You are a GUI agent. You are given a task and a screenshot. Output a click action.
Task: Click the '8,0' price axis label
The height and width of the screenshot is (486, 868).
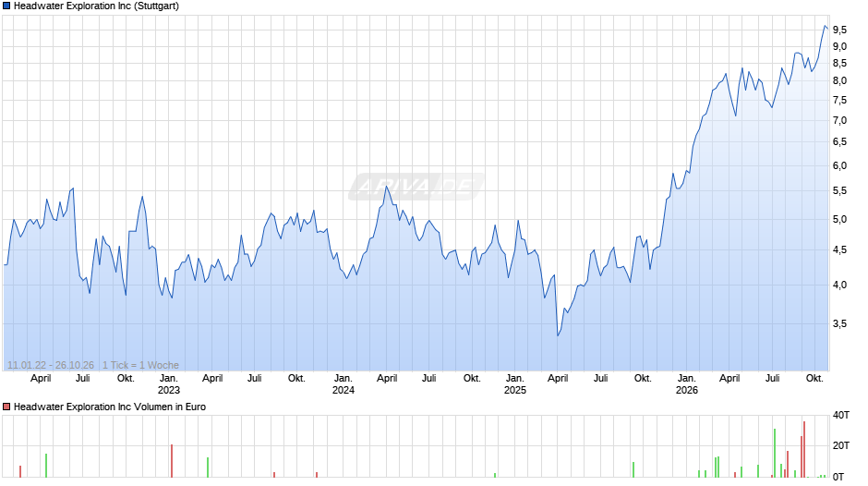839,81
